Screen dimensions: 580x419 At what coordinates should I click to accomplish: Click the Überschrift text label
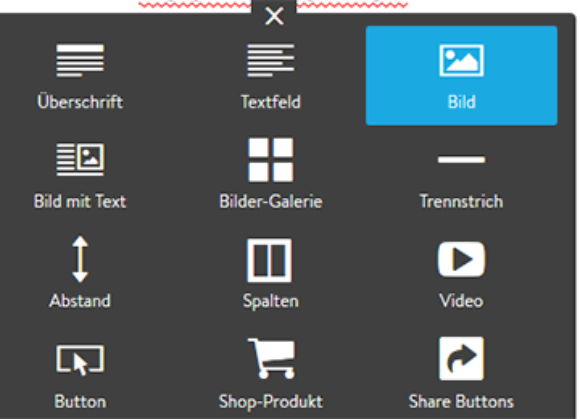pyautogui.click(x=80, y=102)
